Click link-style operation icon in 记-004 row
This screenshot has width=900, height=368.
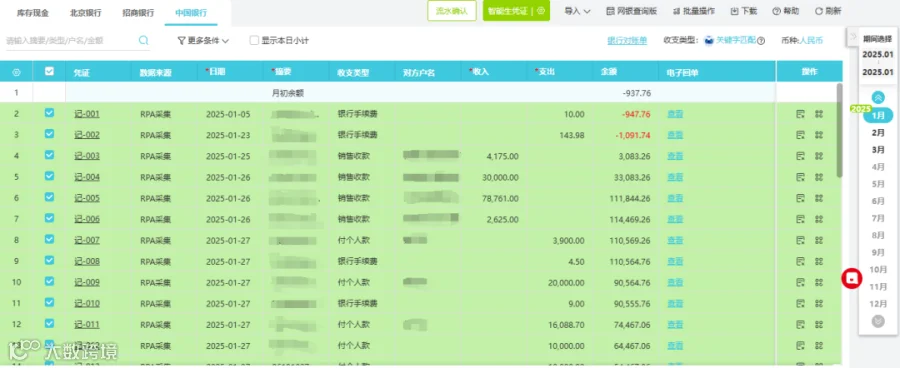819,177
